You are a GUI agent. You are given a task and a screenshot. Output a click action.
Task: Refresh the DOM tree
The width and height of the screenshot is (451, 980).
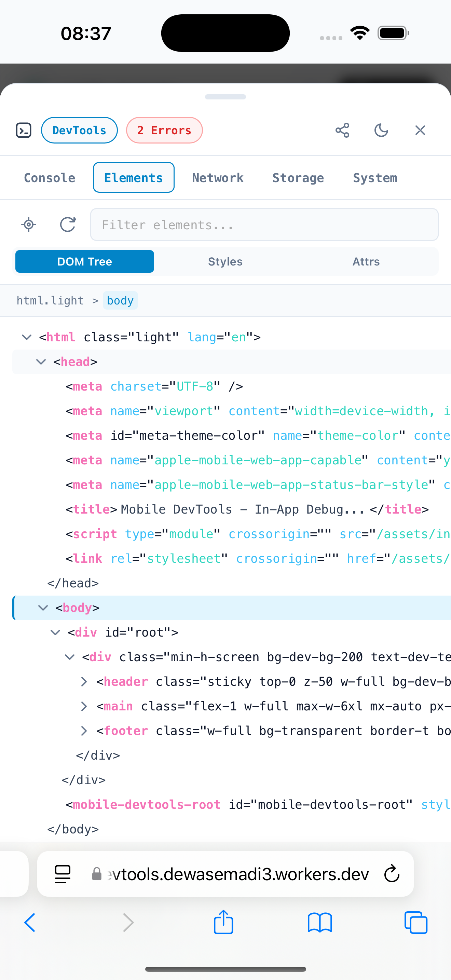(x=68, y=224)
